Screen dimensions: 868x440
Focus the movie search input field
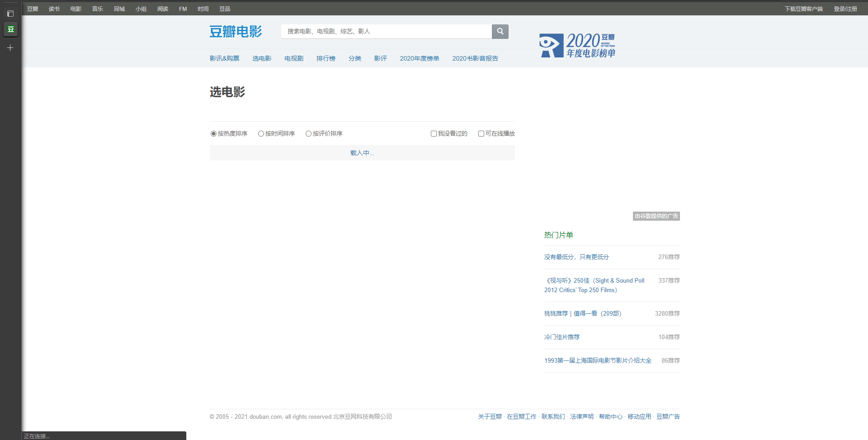(x=387, y=31)
